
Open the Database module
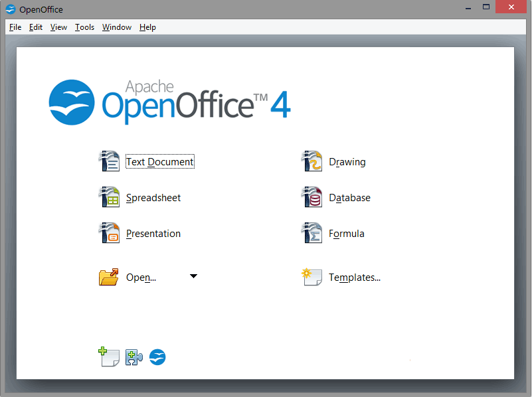pos(349,197)
